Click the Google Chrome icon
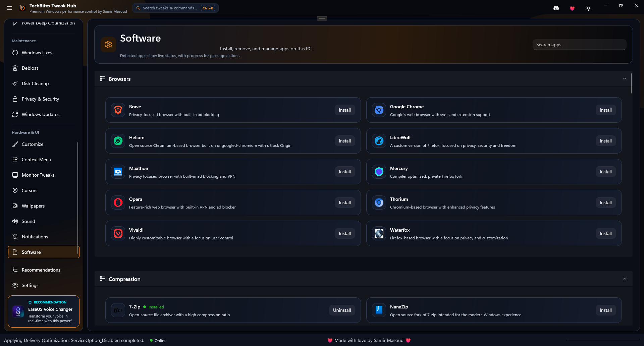This screenshot has width=644, height=346. tap(379, 110)
